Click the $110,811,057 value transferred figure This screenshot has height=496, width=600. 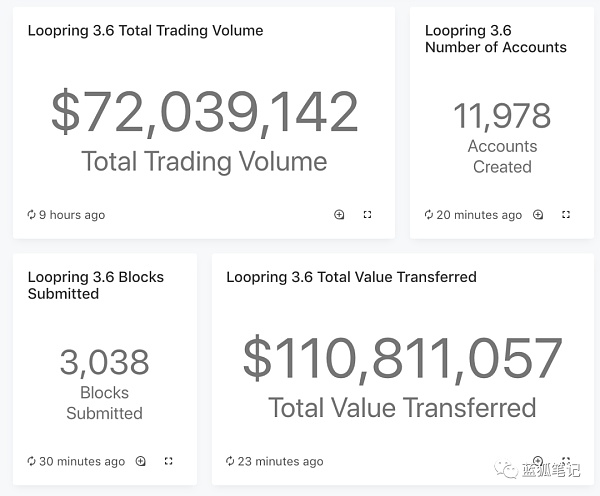pyautogui.click(x=402, y=358)
